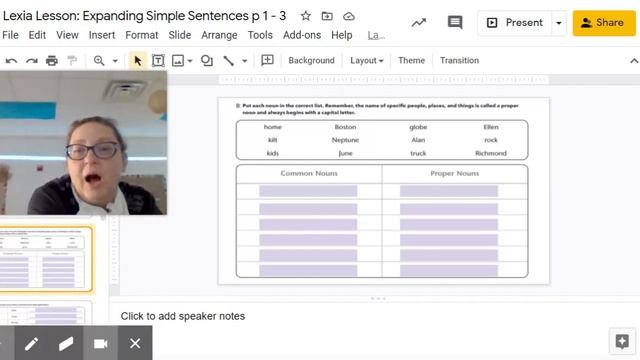The width and height of the screenshot is (640, 360).
Task: Open the Edit menu
Action: pos(37,35)
